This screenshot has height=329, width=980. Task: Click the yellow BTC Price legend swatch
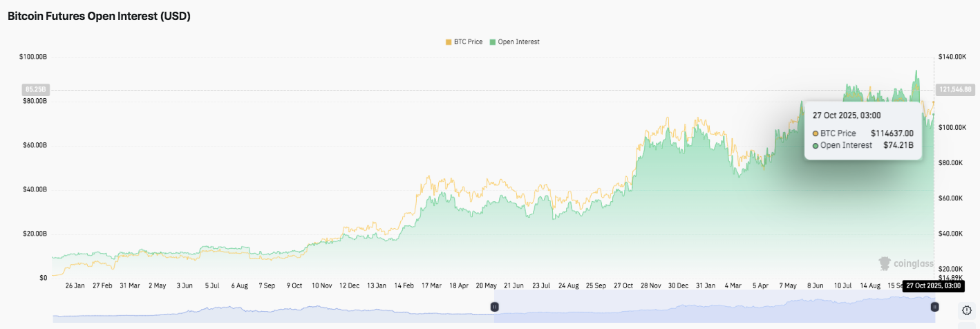(x=449, y=42)
